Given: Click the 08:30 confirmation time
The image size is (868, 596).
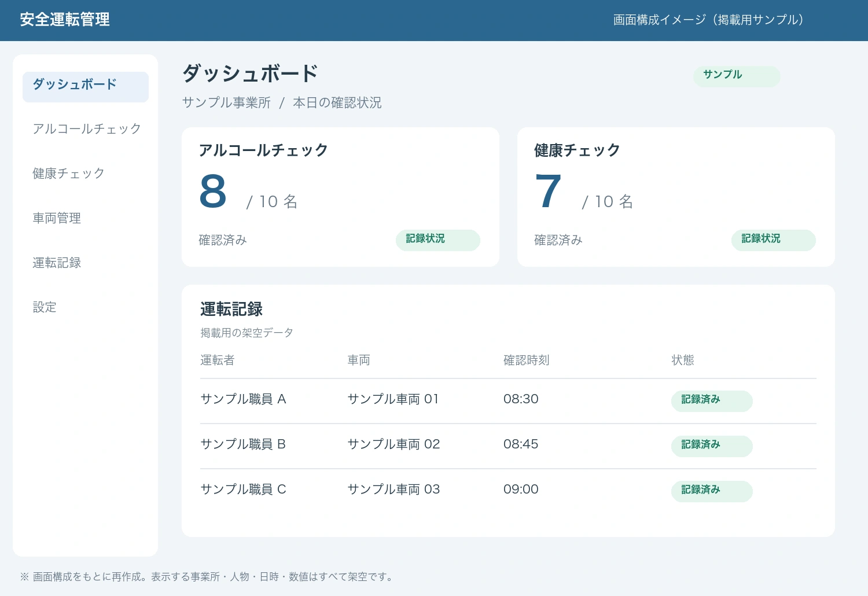Looking at the screenshot, I should point(521,399).
